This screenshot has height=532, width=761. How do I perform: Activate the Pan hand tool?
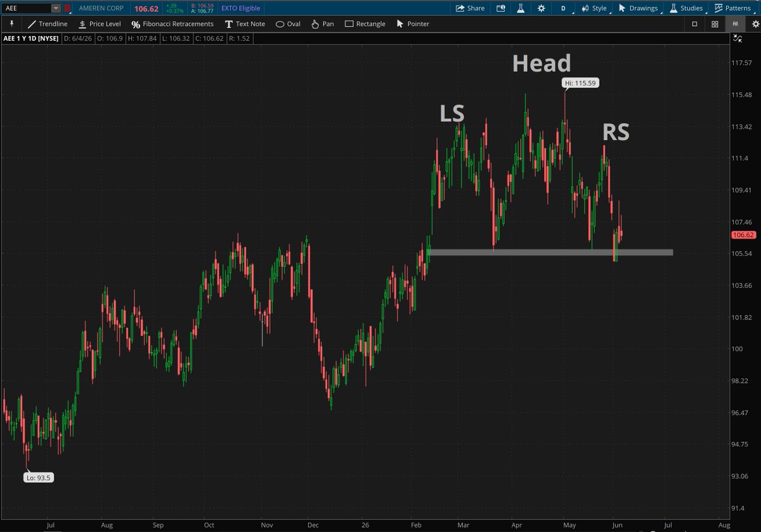tap(322, 23)
